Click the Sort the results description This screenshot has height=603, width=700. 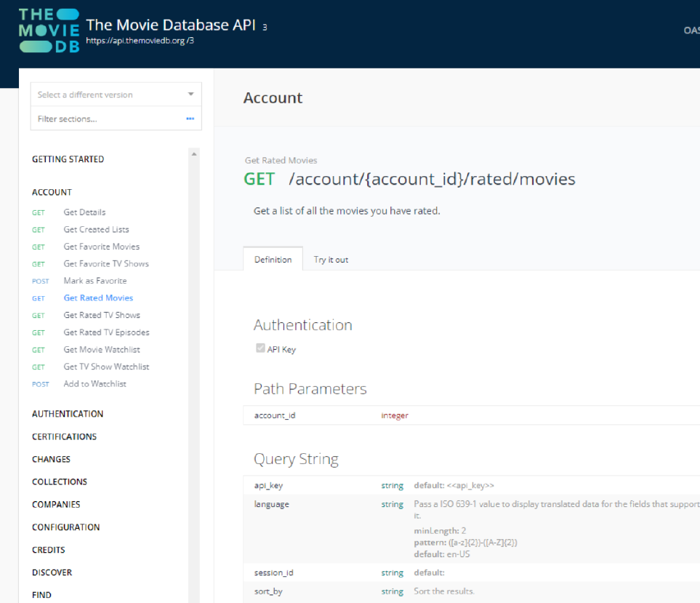[443, 591]
